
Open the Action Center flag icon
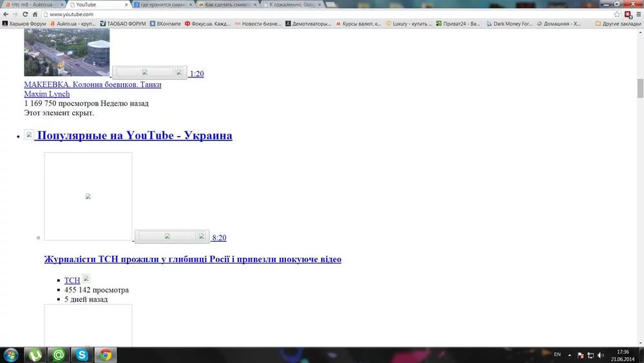point(580,355)
